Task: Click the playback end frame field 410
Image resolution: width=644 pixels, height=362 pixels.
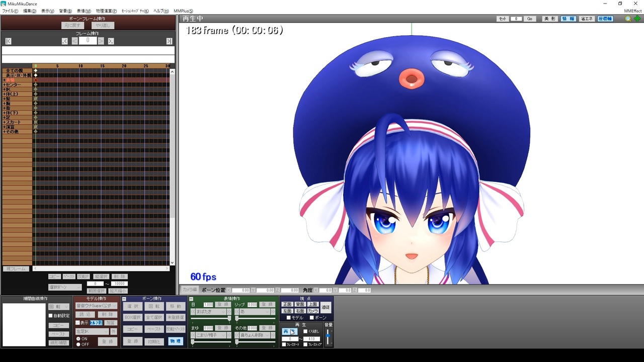Action: [311, 339]
